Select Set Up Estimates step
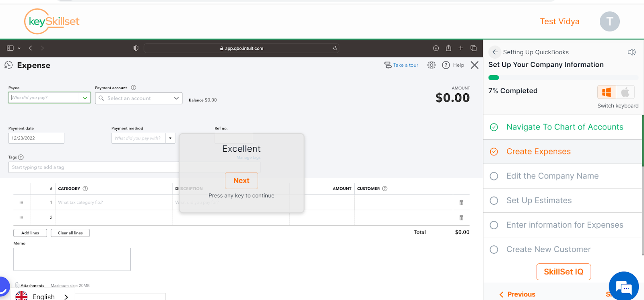644x300 pixels. click(x=562, y=201)
